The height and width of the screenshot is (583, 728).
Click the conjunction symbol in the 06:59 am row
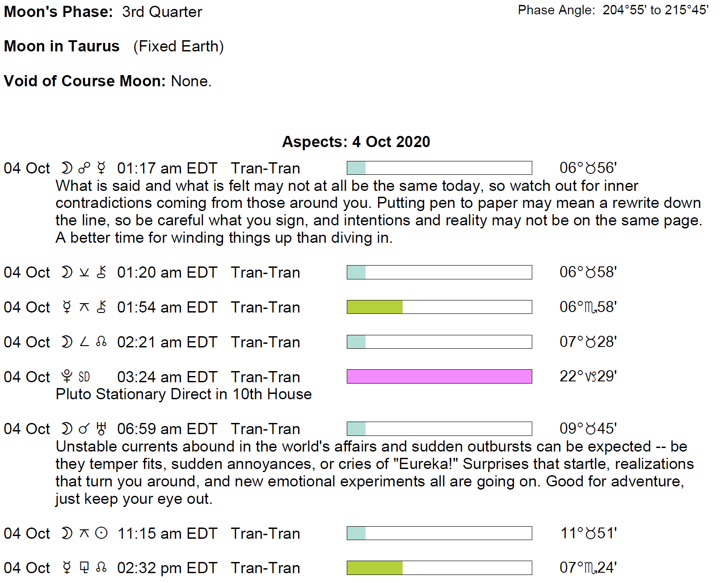coord(84,429)
